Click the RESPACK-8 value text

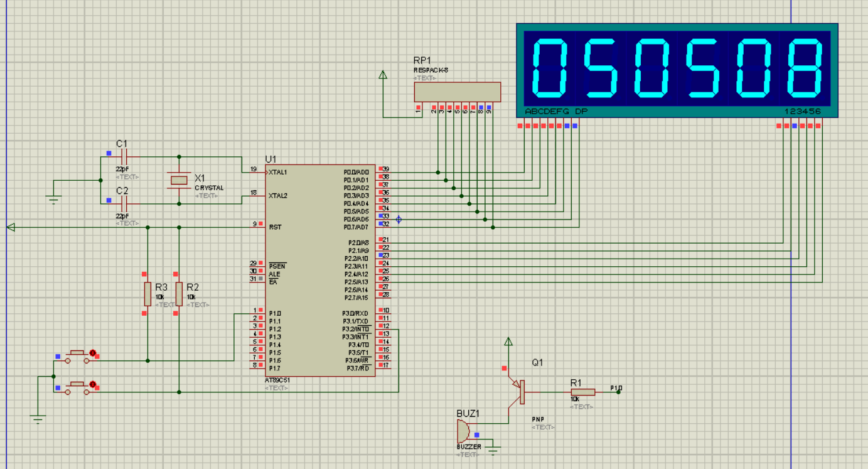431,70
